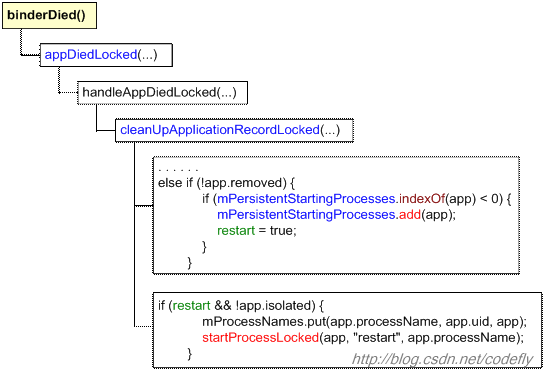
Task: Click the red add method call
Action: click(x=410, y=215)
